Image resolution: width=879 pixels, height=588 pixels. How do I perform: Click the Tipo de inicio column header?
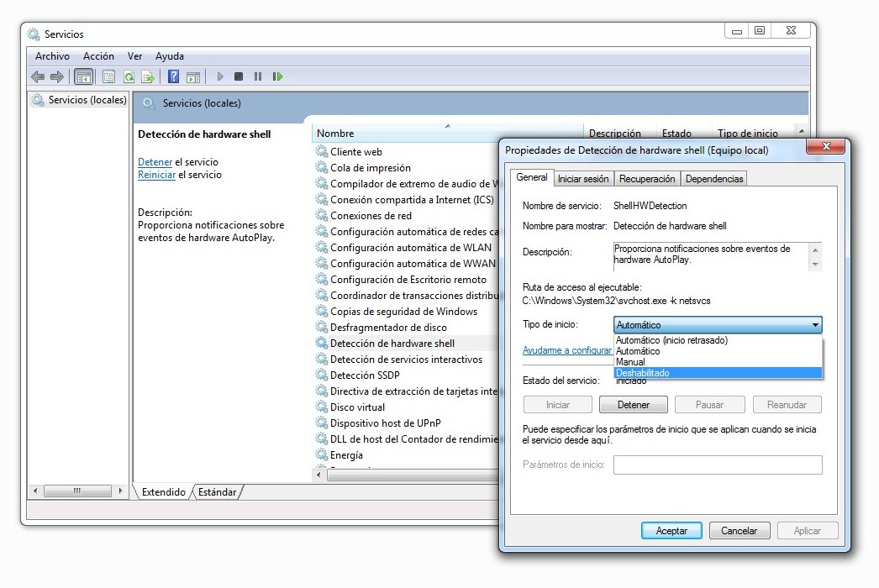(x=747, y=134)
